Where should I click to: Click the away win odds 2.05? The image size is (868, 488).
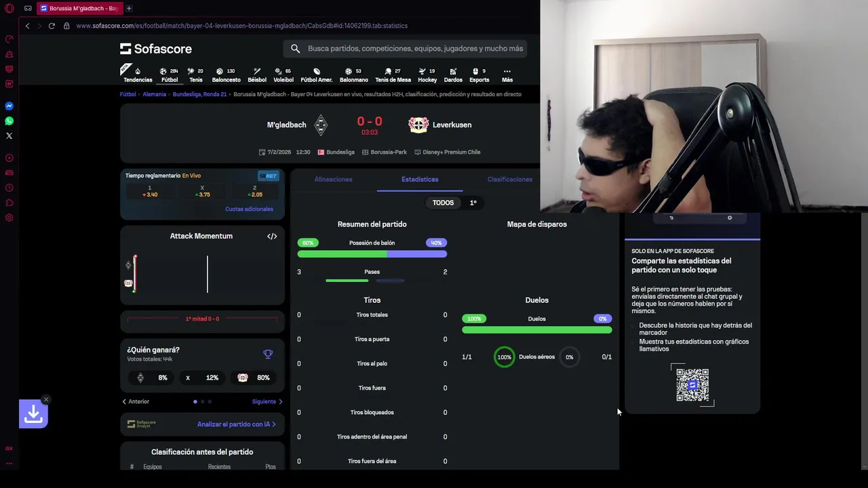(x=254, y=191)
